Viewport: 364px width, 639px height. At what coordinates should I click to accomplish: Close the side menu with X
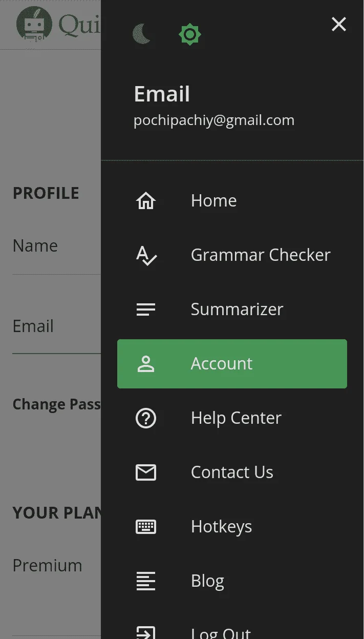point(339,24)
